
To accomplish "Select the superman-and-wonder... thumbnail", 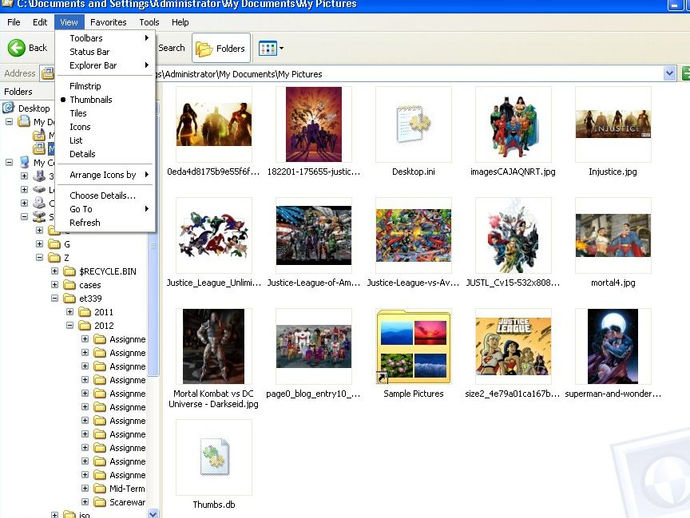I will [613, 346].
